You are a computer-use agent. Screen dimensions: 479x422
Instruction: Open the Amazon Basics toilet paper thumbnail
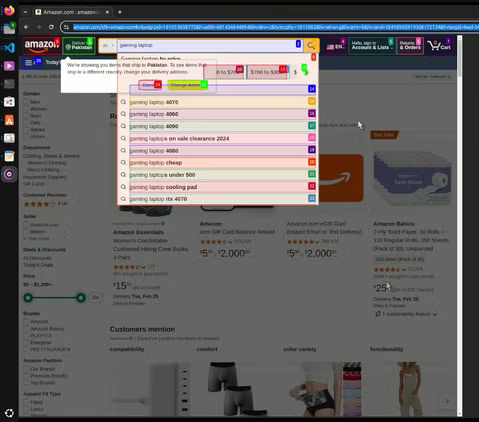[413, 177]
